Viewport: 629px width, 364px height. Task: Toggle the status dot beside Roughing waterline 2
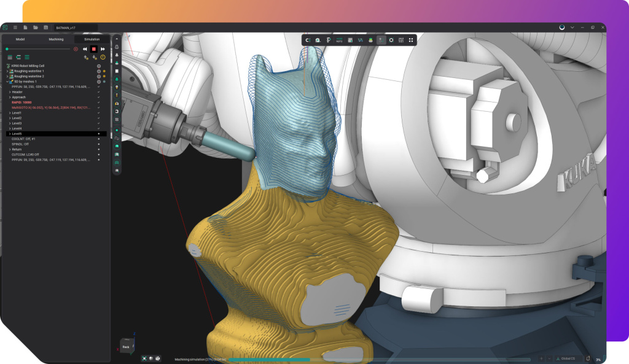(x=104, y=76)
